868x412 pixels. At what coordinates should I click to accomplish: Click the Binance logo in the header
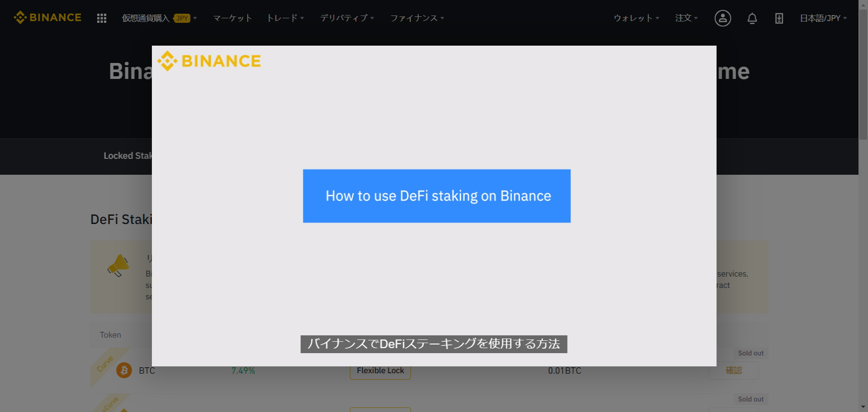click(x=47, y=17)
